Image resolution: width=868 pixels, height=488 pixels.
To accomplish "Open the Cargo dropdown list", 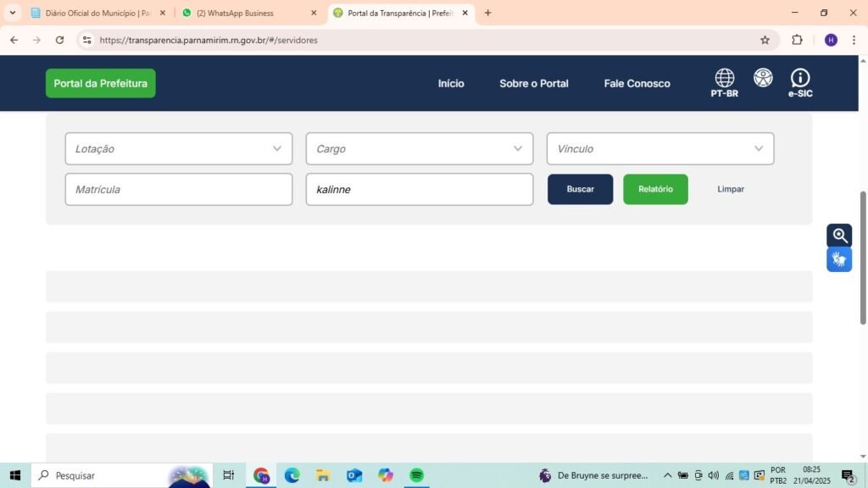I will (x=420, y=149).
